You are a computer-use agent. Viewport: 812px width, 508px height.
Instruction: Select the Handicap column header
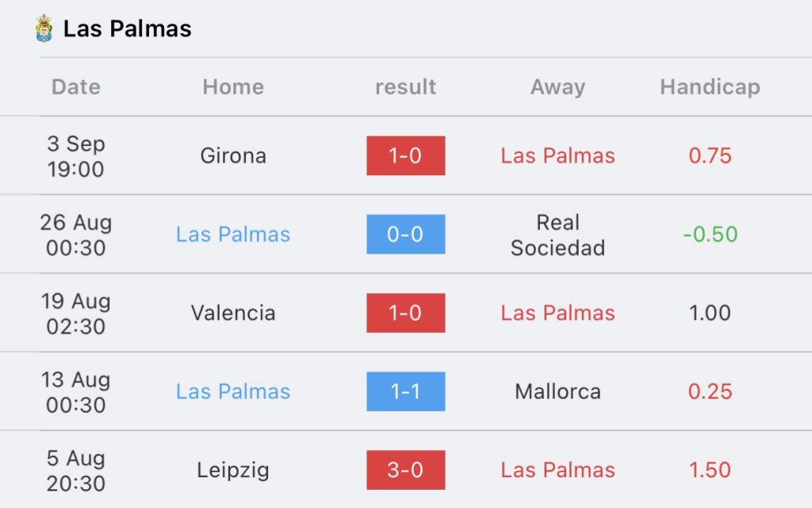coord(710,87)
